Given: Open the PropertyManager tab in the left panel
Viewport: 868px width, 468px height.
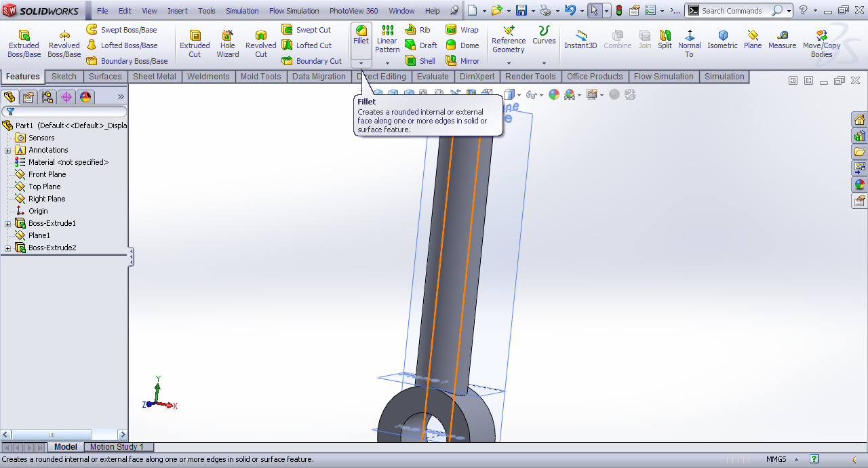Looking at the screenshot, I should [x=28, y=97].
